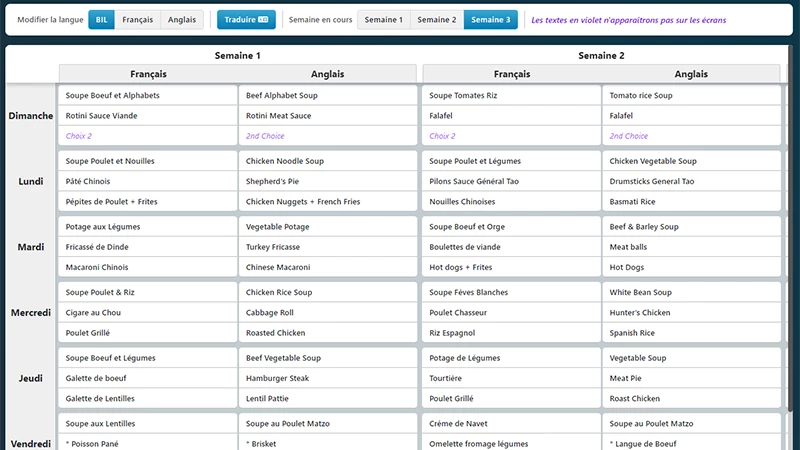Click the Tourtière menu field
Viewport: 800px width, 450px height.
coord(511,378)
